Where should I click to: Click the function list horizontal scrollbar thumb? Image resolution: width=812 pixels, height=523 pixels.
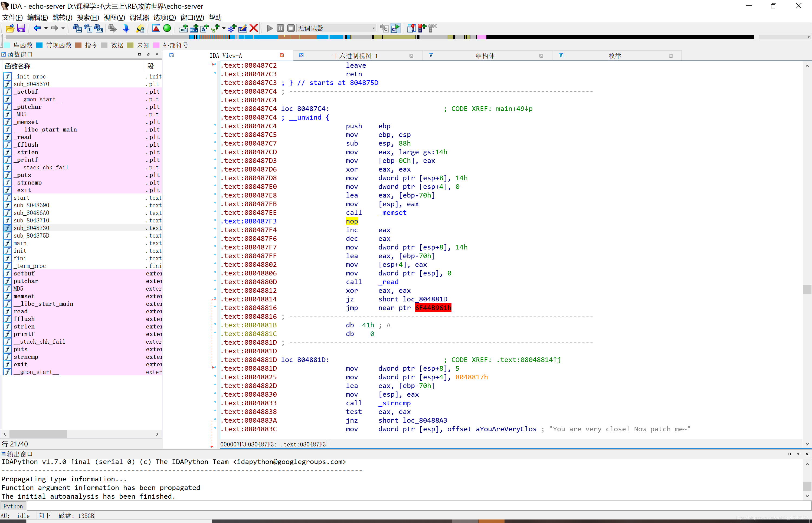pos(38,434)
